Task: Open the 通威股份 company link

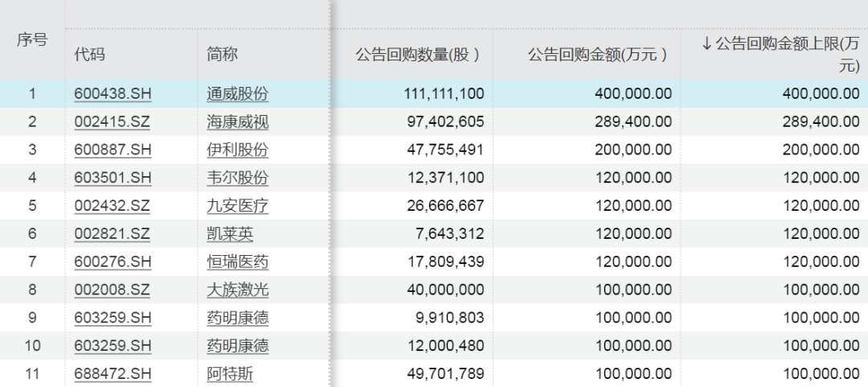Action: coord(237,94)
